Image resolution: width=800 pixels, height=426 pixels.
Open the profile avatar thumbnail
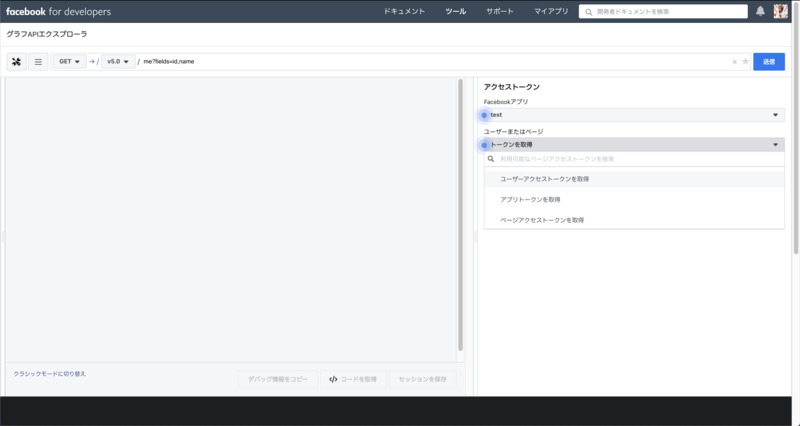[781, 11]
